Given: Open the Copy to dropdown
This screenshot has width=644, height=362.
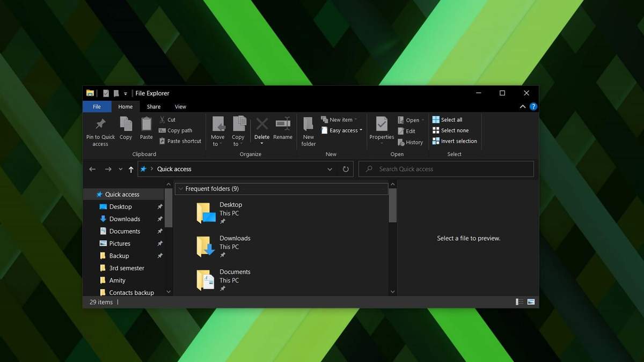Looking at the screenshot, I should click(x=238, y=131).
